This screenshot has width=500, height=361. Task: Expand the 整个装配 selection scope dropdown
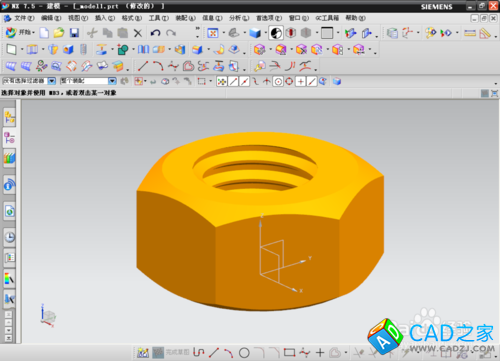[112, 81]
